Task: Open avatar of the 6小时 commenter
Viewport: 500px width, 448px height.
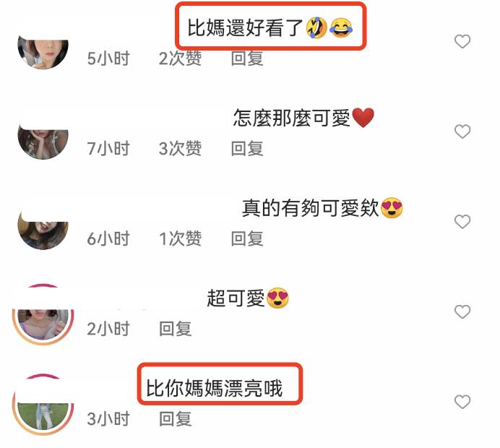Action: click(x=43, y=233)
